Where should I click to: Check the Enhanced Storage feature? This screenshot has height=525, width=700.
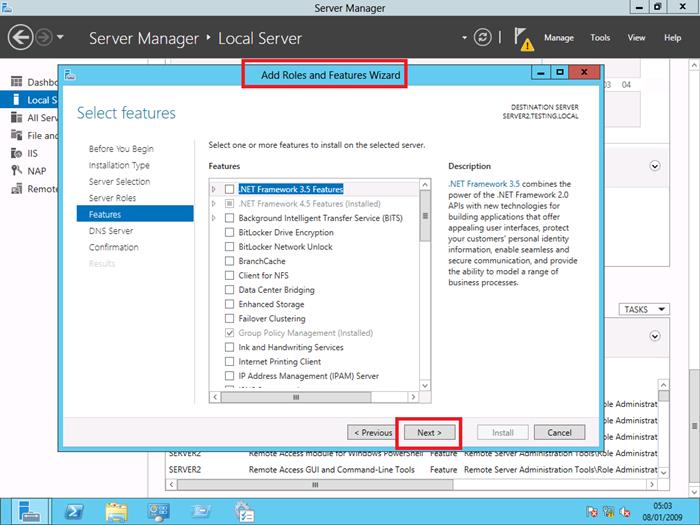[x=229, y=304]
